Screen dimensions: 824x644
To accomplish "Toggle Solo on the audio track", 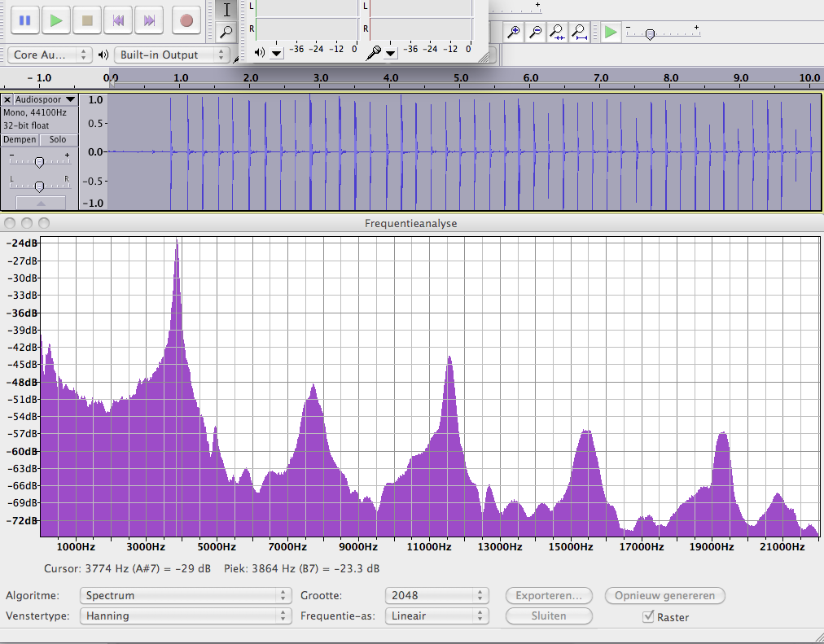I will click(58, 140).
